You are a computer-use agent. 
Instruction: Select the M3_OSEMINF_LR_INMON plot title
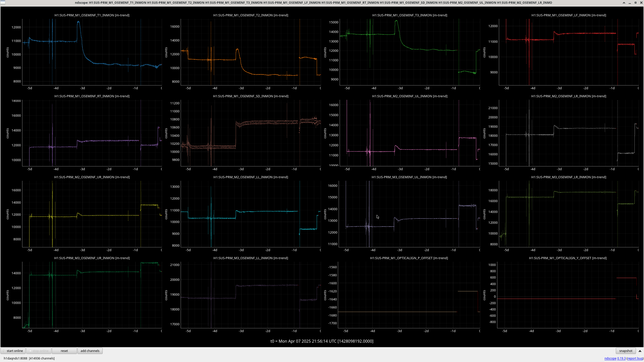569,177
